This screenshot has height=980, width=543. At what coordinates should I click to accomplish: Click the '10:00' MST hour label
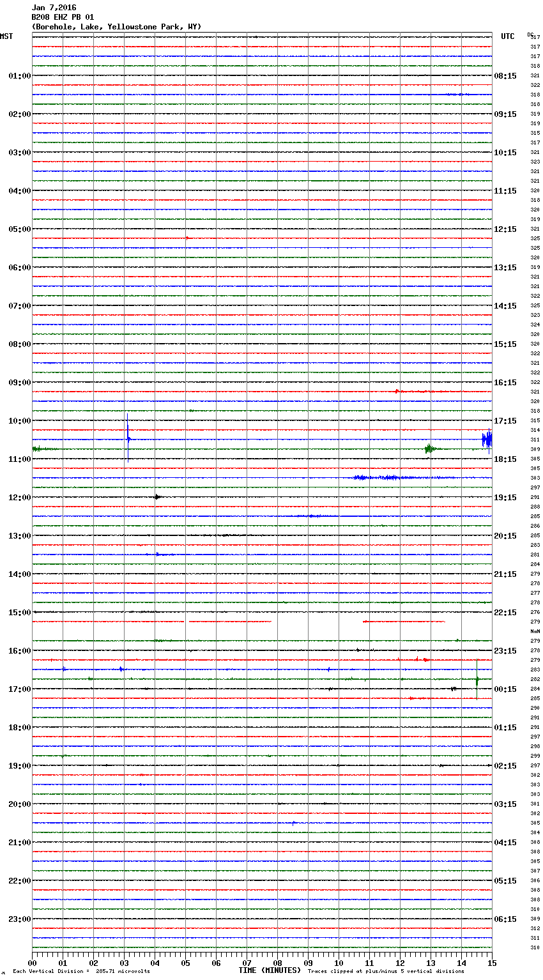click(20, 421)
